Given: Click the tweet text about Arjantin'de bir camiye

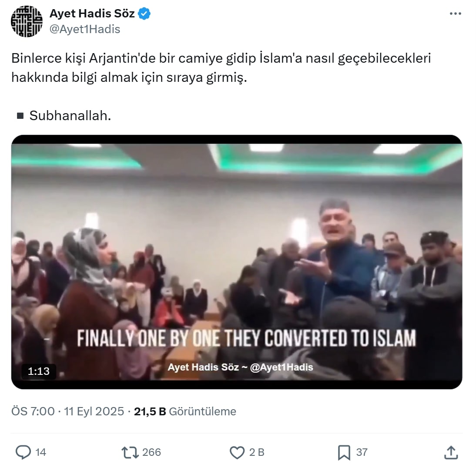Looking at the screenshot, I should [x=221, y=68].
